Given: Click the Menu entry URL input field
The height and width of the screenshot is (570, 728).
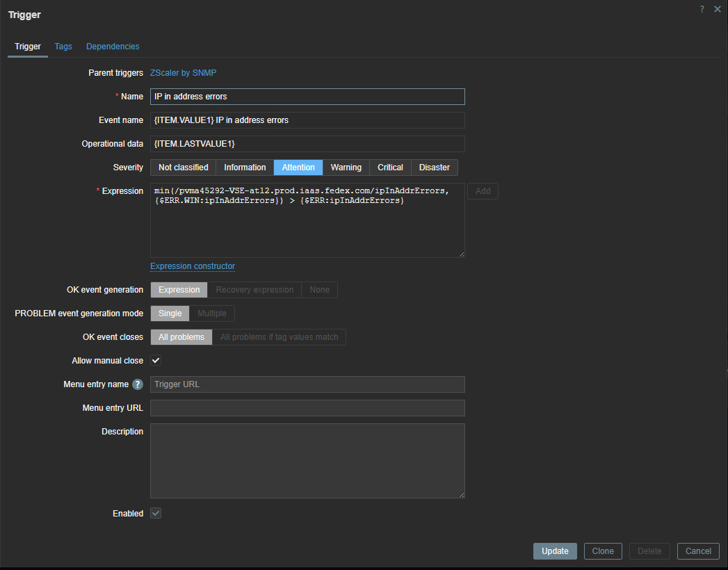Looking at the screenshot, I should click(x=307, y=408).
